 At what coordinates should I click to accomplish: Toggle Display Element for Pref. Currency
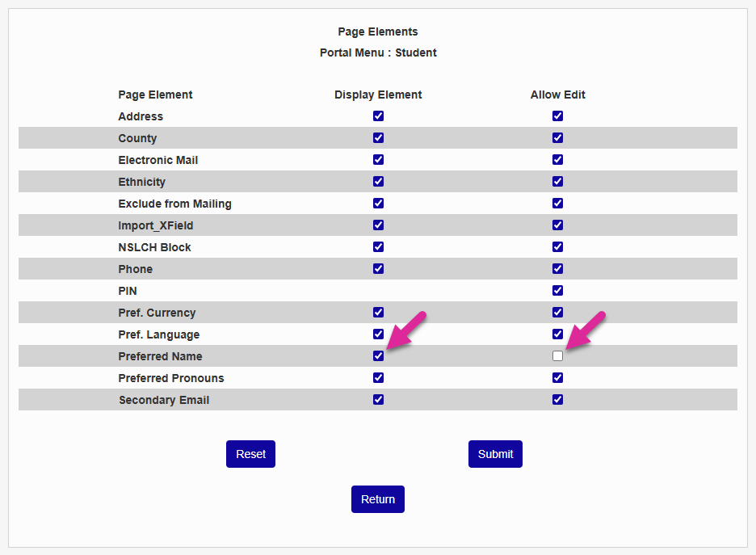coord(379,313)
